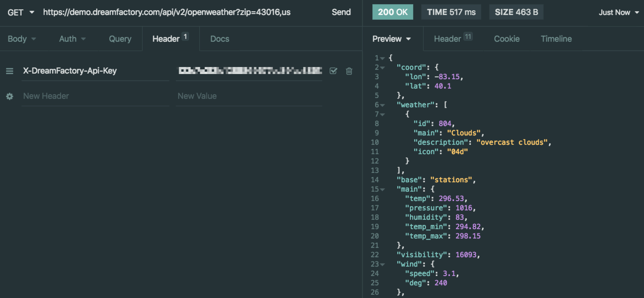The image size is (644, 298).
Task: Open the Body type dropdown
Action: pos(22,39)
